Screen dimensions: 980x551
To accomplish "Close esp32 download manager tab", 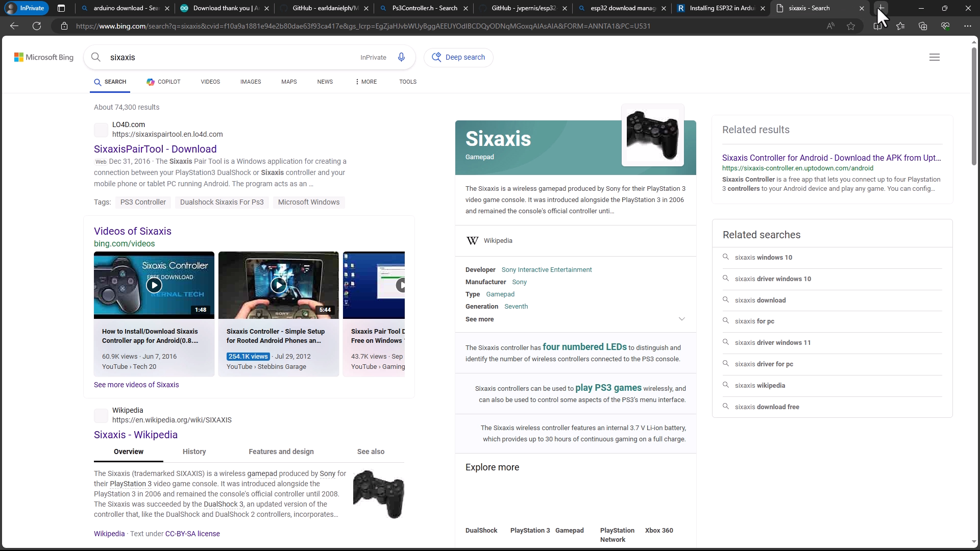I will (x=664, y=8).
